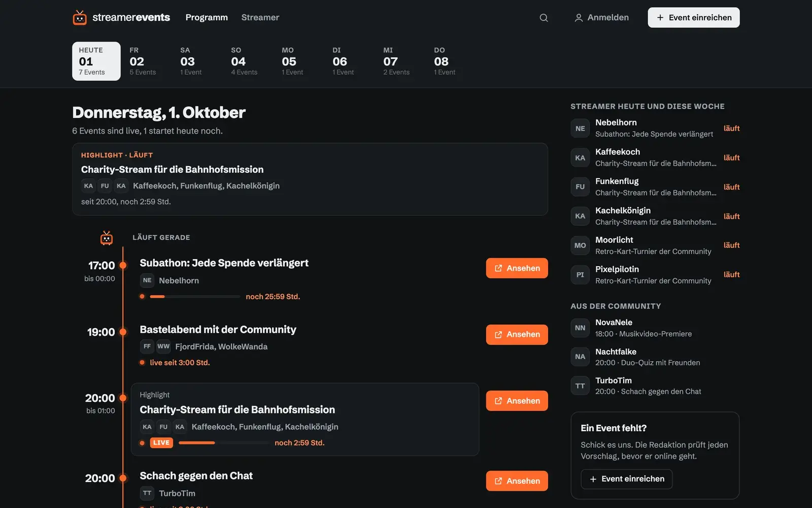
Task: Open NovaNele community entry
Action: (x=655, y=328)
